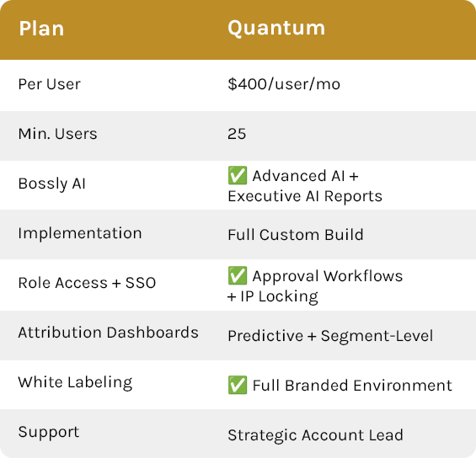Select the Executive AI Reports text

pos(305,196)
